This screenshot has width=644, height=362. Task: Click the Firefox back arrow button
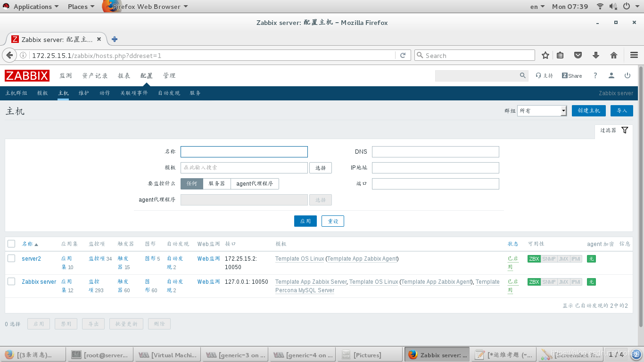(9, 55)
